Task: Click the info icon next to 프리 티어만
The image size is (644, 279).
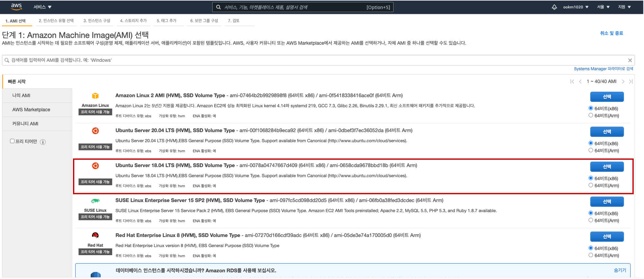Action: [43, 142]
